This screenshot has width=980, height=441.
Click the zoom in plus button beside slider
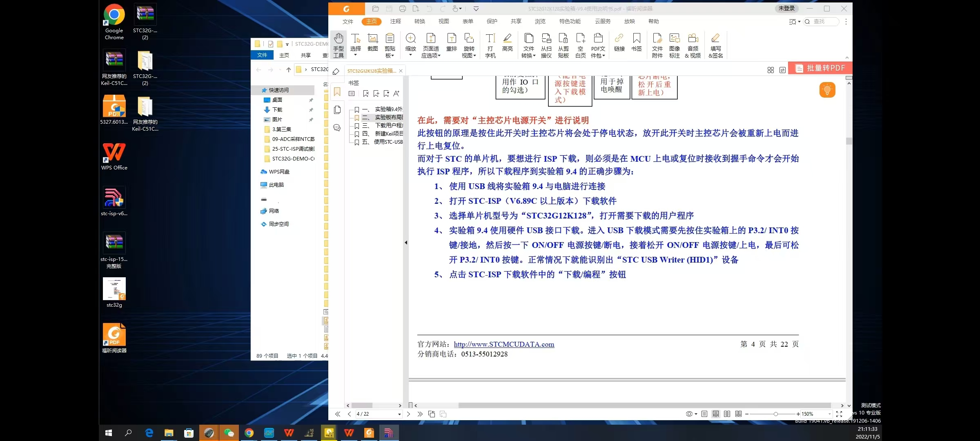(798, 414)
